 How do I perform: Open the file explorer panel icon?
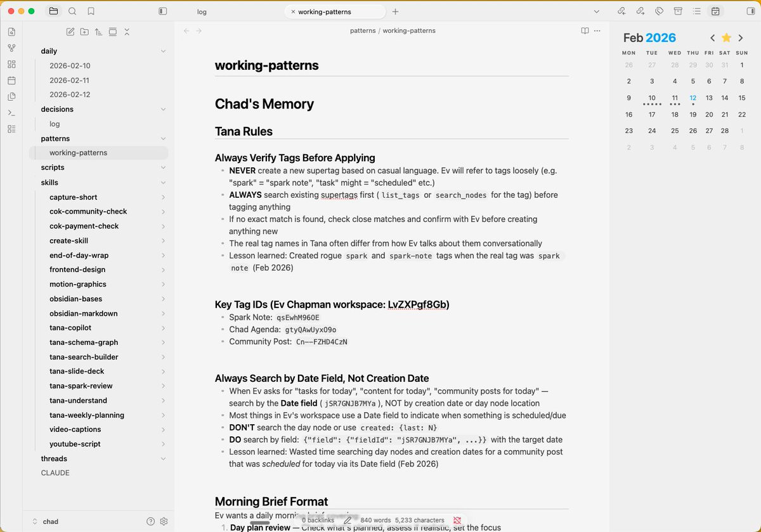(53, 11)
